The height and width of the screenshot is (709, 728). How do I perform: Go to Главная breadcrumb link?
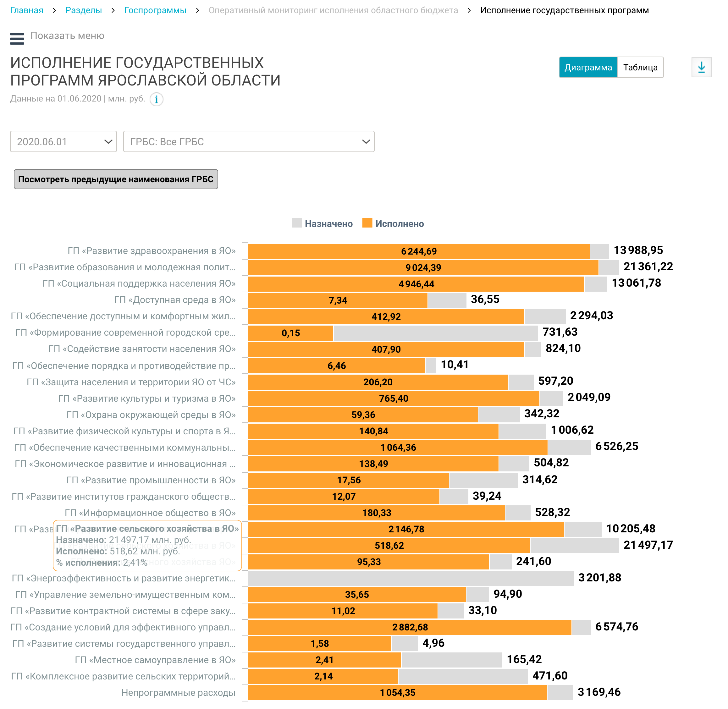(26, 10)
